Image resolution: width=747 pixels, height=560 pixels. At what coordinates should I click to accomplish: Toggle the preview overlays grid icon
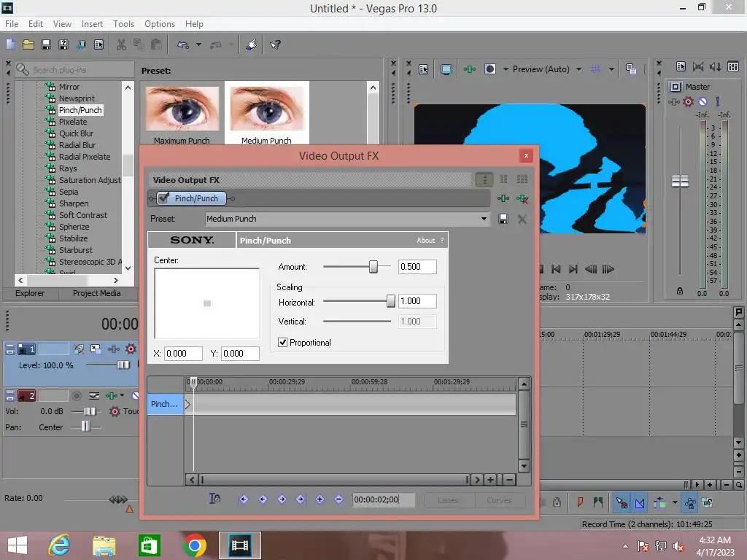[x=595, y=69]
